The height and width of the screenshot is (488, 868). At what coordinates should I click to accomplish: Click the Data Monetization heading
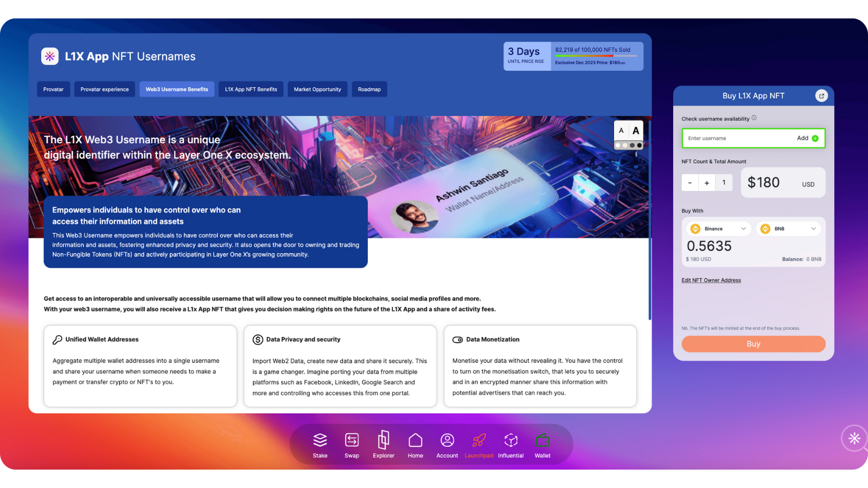pos(493,339)
